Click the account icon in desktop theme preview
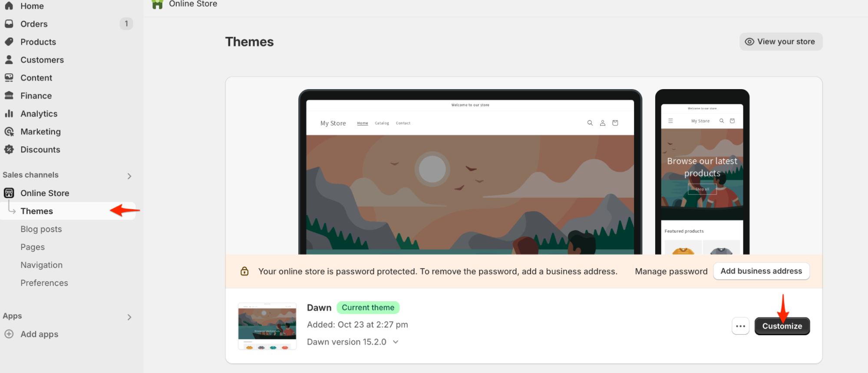Image resolution: width=868 pixels, height=373 pixels. [602, 123]
